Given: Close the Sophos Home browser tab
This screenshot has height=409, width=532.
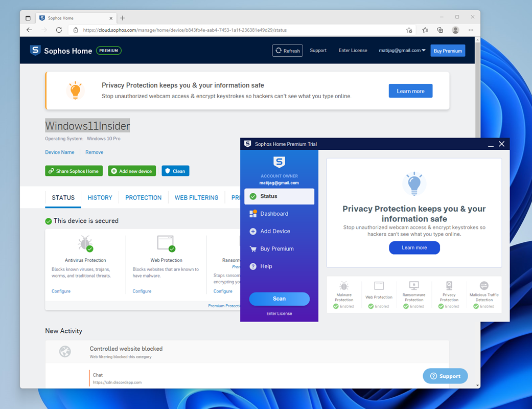Looking at the screenshot, I should pyautogui.click(x=110, y=18).
